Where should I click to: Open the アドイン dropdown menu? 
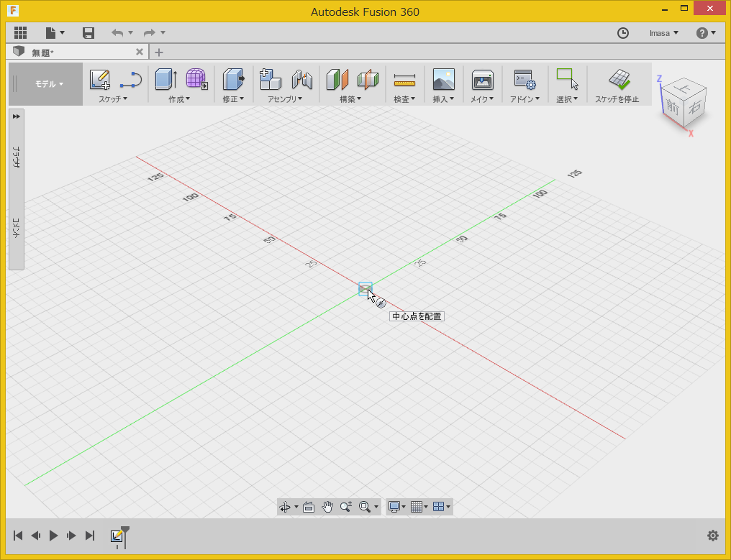pyautogui.click(x=525, y=99)
